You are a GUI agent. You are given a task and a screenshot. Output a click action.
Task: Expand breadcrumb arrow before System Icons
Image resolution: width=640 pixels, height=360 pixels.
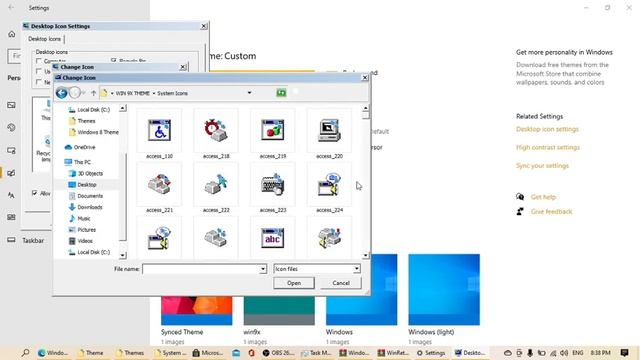click(x=154, y=93)
